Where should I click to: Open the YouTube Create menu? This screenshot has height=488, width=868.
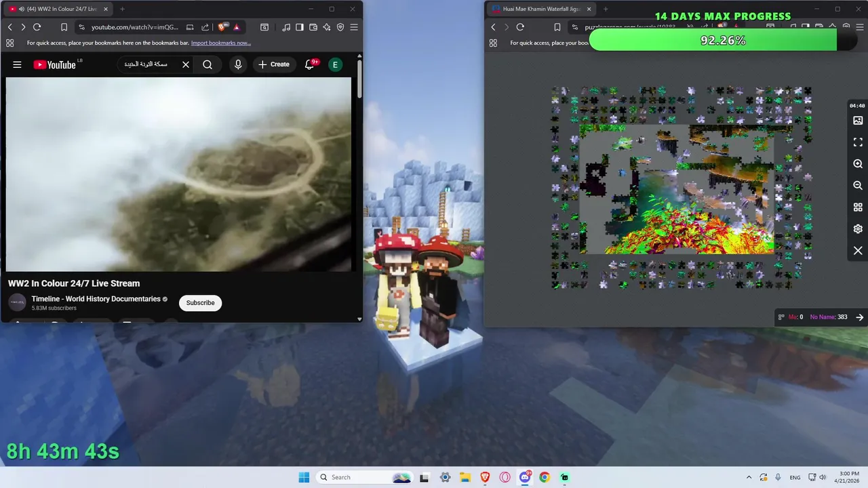(273, 64)
